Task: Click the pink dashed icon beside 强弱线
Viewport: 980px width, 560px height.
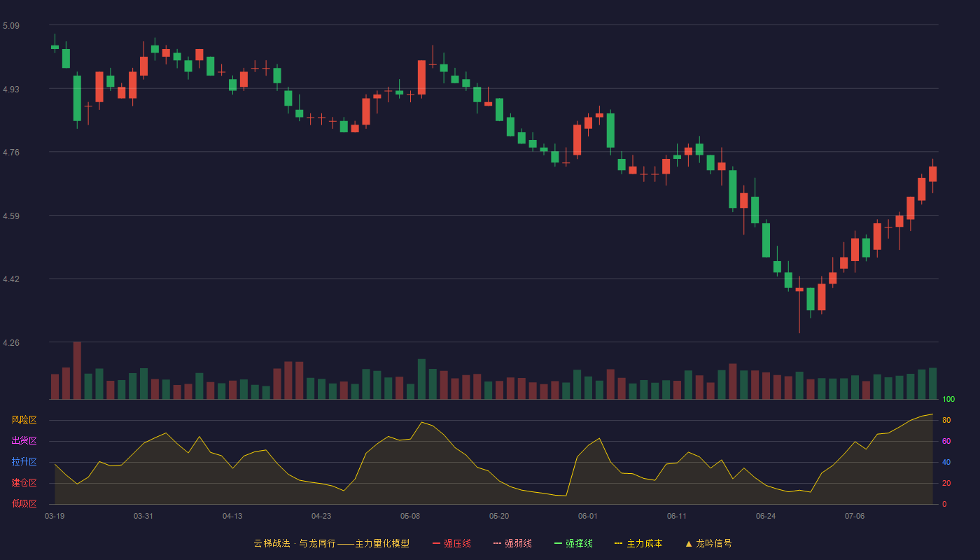Action: pyautogui.click(x=497, y=543)
